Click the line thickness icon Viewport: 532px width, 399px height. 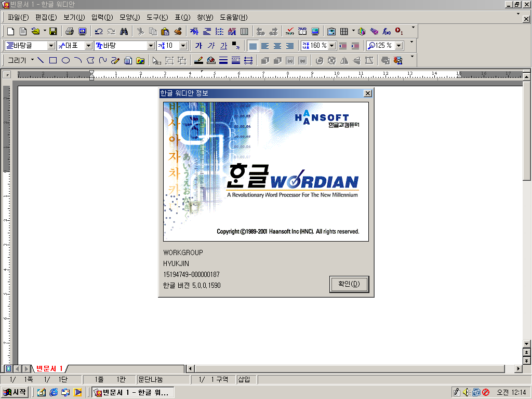(223, 60)
